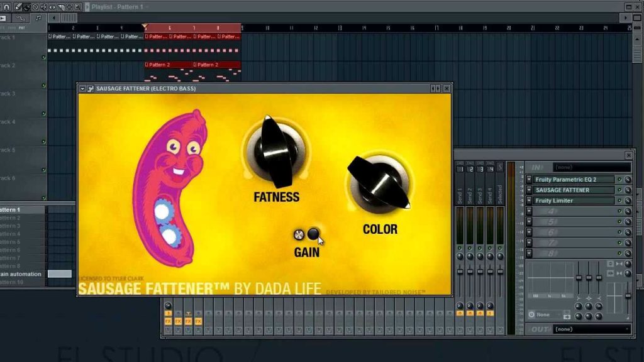Switch to the automation curve tab
The width and height of the screenshot is (644, 362).
coord(21,18)
